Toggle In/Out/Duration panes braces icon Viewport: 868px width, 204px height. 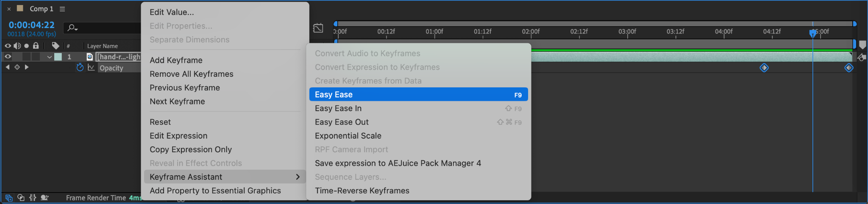tap(33, 198)
